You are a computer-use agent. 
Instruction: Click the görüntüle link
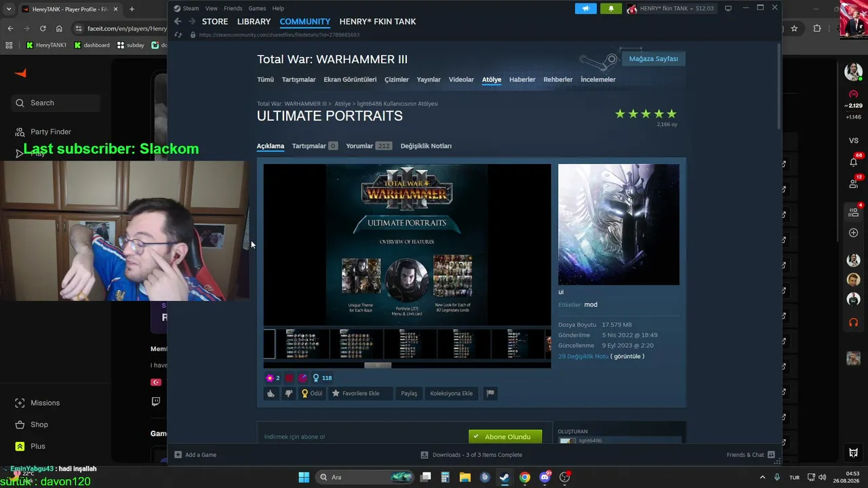[627, 357]
